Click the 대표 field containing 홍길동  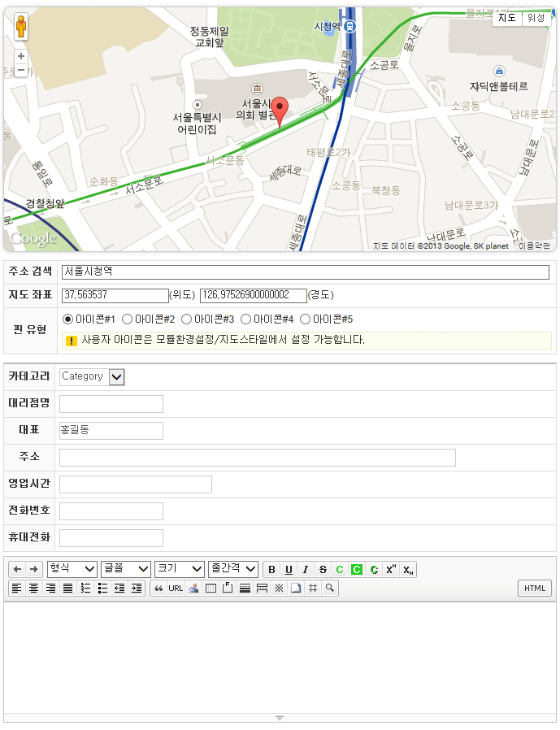111,431
